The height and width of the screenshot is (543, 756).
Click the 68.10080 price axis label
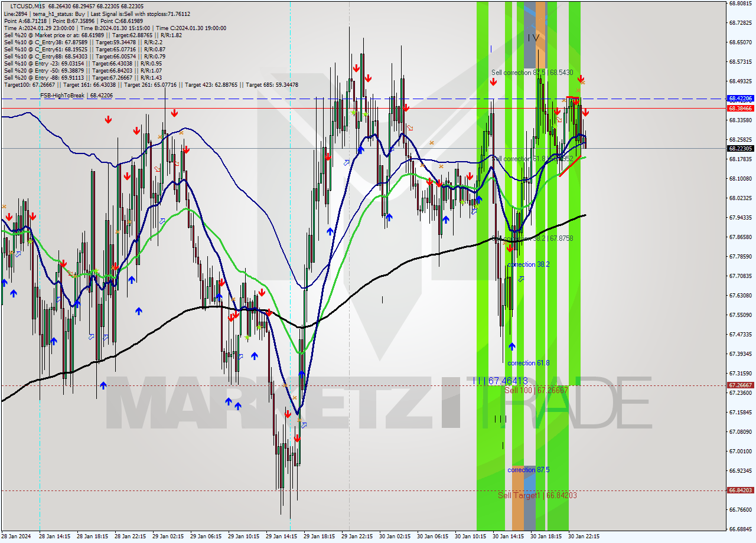(741, 178)
